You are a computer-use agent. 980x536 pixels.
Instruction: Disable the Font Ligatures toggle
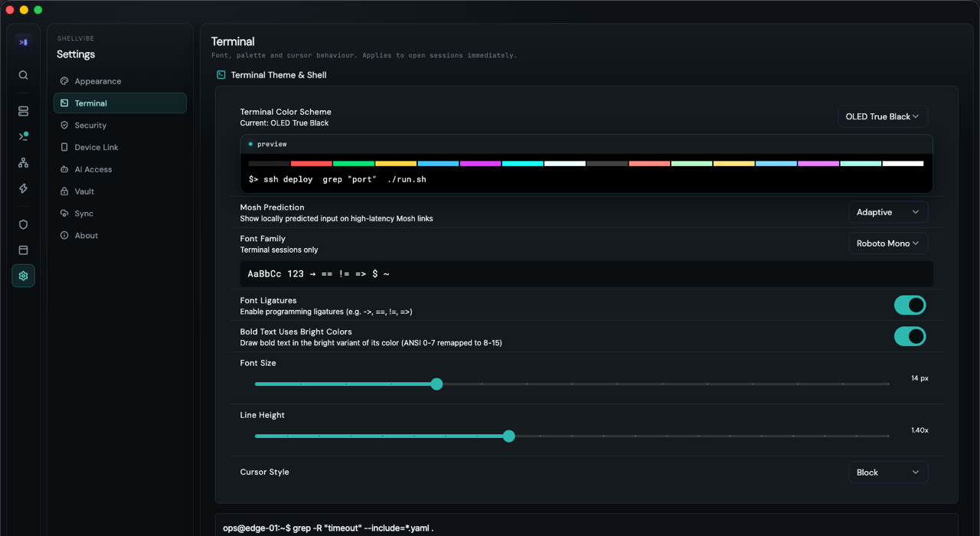tap(910, 306)
